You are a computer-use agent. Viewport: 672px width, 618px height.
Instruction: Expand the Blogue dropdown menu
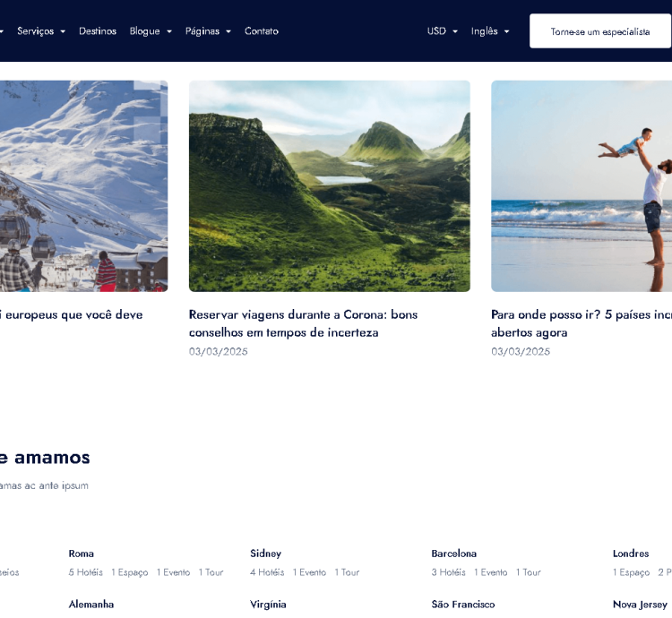[150, 31]
